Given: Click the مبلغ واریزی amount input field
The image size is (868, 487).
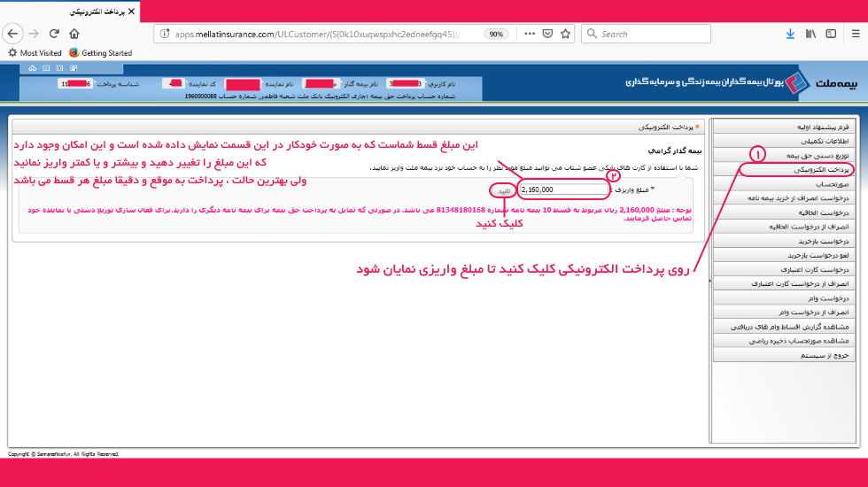Looking at the screenshot, I should (x=563, y=189).
